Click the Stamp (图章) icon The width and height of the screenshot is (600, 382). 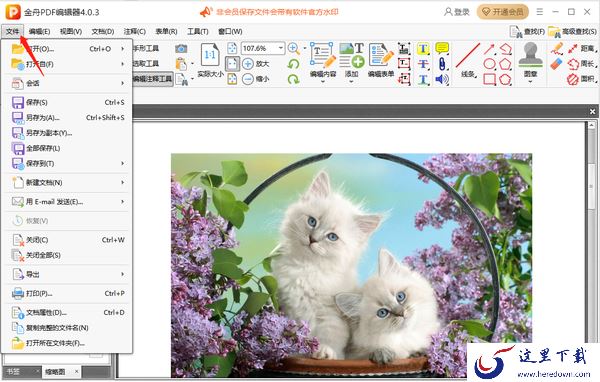click(x=530, y=56)
